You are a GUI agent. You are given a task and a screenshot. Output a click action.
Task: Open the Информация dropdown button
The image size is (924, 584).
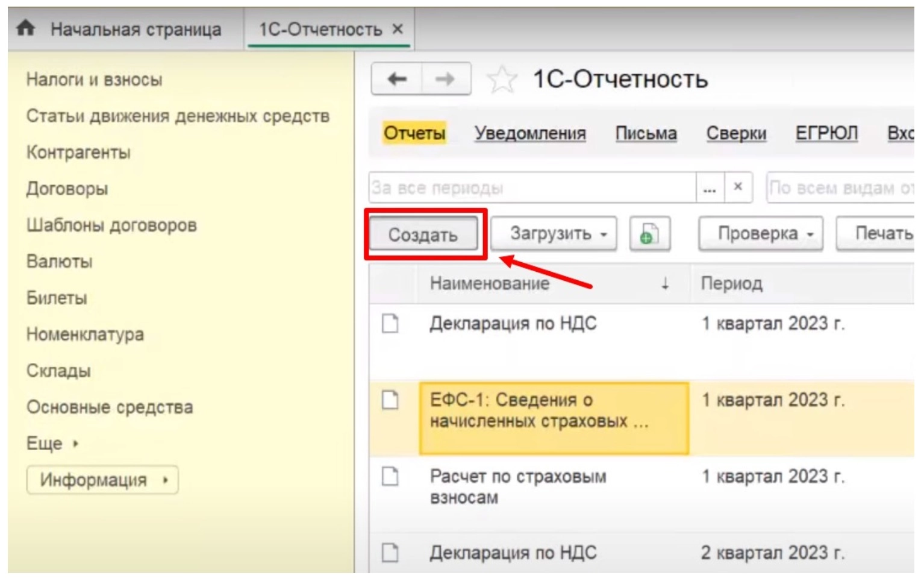click(102, 480)
